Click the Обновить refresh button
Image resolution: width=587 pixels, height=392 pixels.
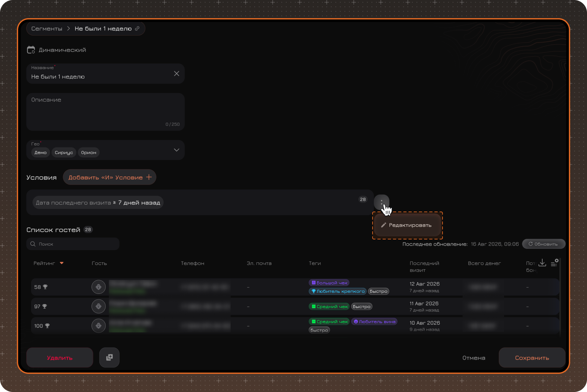click(x=544, y=244)
